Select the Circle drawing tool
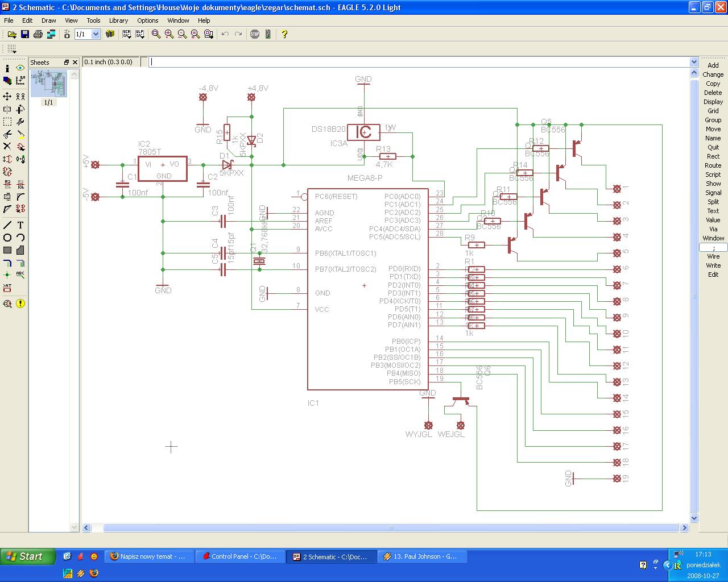The image size is (728, 582). tap(7, 238)
